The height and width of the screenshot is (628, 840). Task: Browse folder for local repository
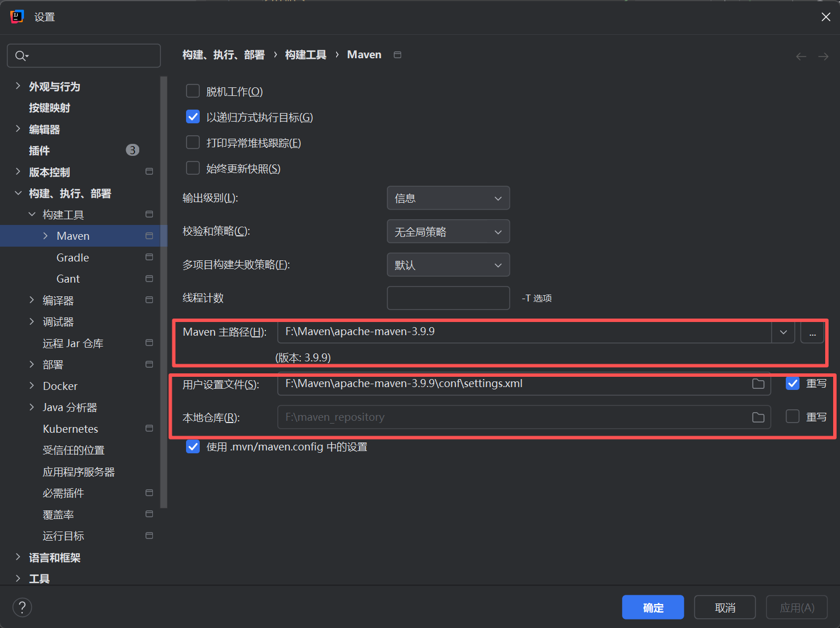pyautogui.click(x=758, y=417)
